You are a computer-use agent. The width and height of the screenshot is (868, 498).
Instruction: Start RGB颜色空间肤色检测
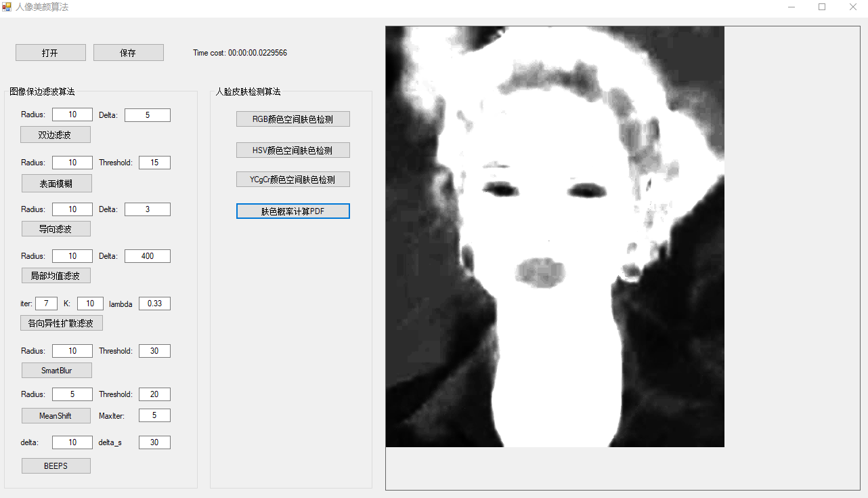[x=293, y=119]
